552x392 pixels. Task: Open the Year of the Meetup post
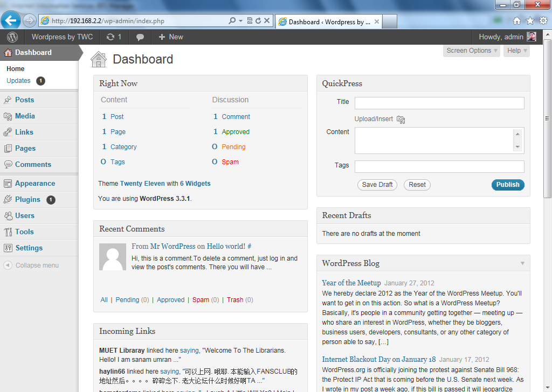point(351,283)
